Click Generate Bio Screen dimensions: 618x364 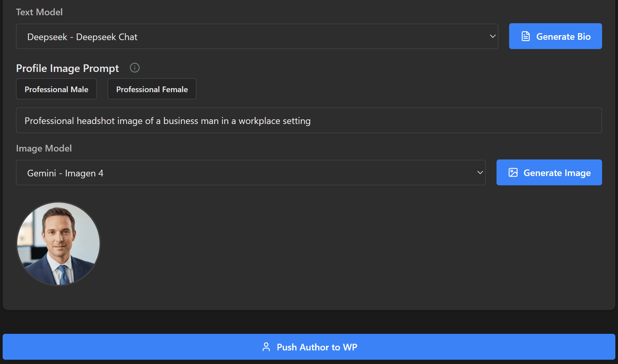[555, 36]
